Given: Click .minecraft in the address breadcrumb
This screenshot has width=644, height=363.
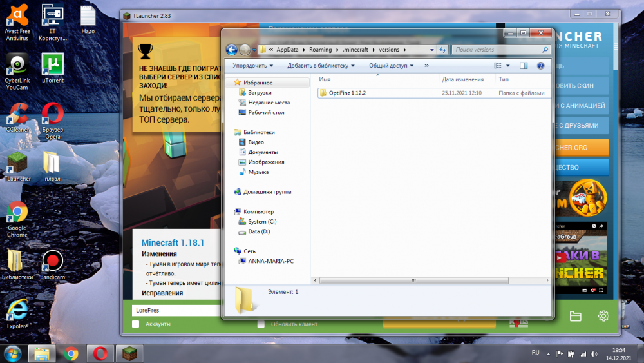Looking at the screenshot, I should click(355, 50).
